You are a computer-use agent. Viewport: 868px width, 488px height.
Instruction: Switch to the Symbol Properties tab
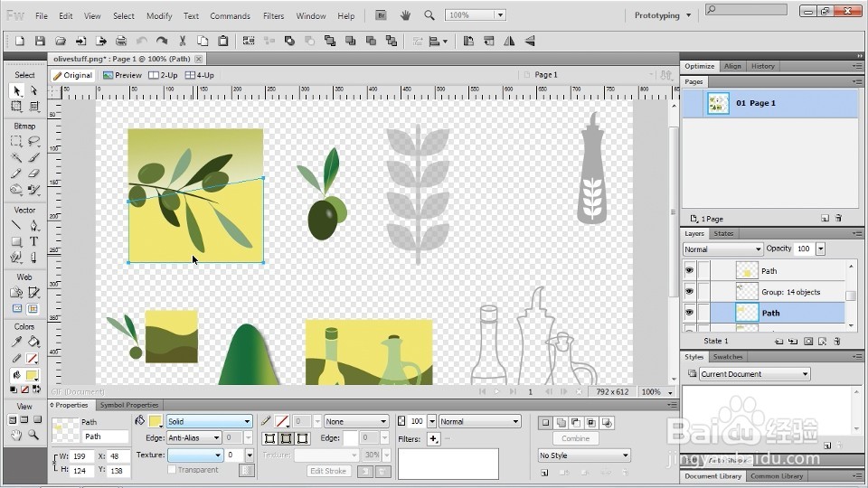[x=129, y=405]
